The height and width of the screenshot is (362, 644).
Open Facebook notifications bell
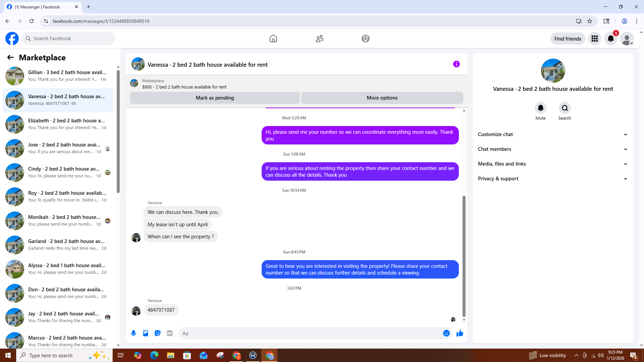coord(610,39)
